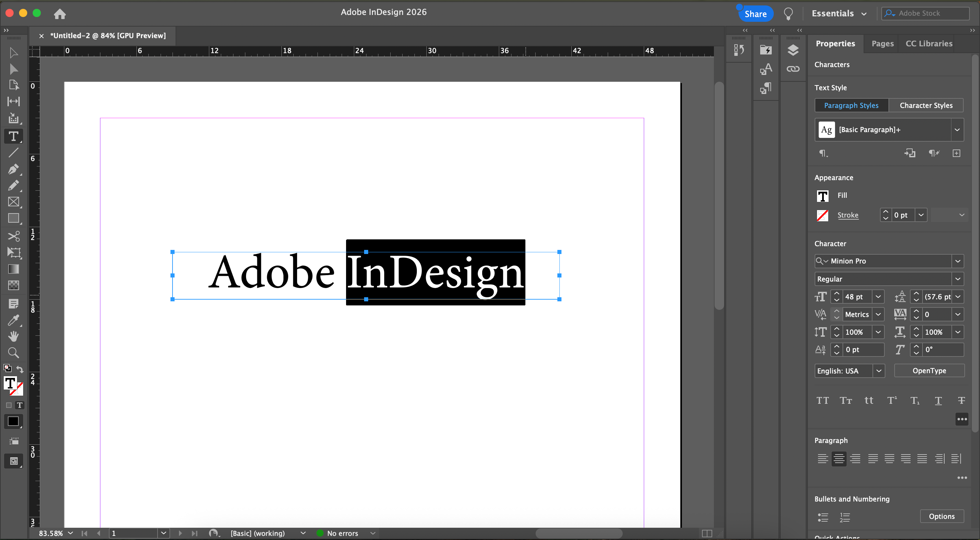Activate the Zoom tool in the toolbar
The width and height of the screenshot is (980, 540).
point(13,353)
